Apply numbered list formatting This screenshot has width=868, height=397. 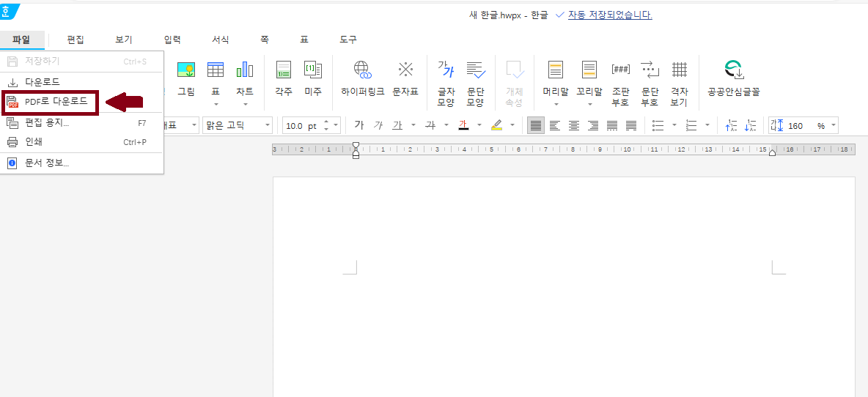pyautogui.click(x=691, y=125)
